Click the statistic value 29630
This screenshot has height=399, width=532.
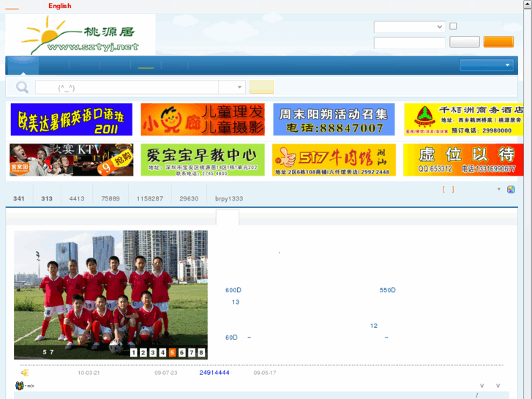pyautogui.click(x=189, y=198)
